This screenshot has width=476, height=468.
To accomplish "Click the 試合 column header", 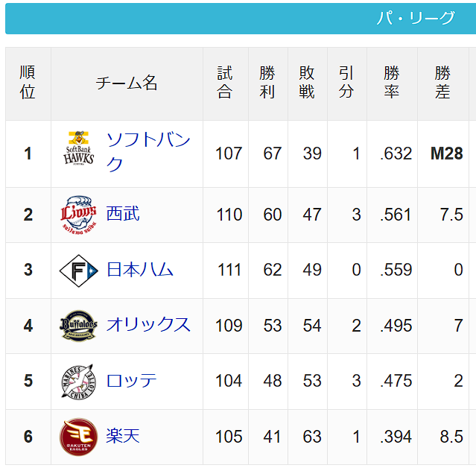I will click(225, 82).
